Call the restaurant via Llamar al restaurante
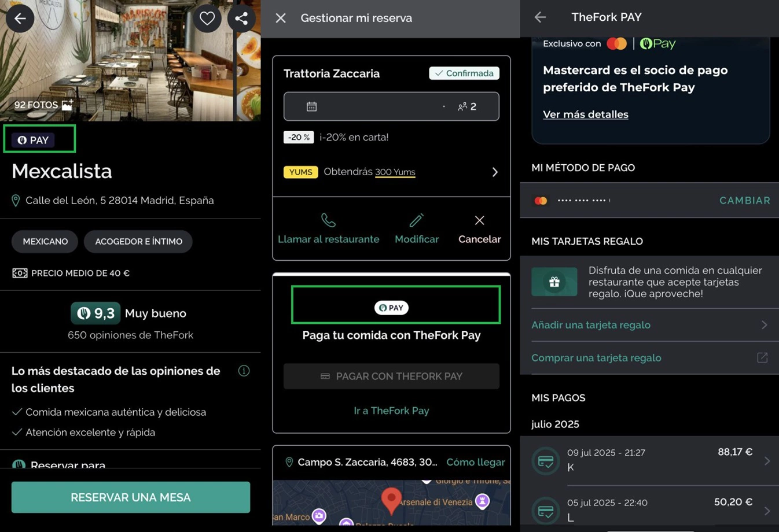This screenshot has height=532, width=779. point(328,229)
